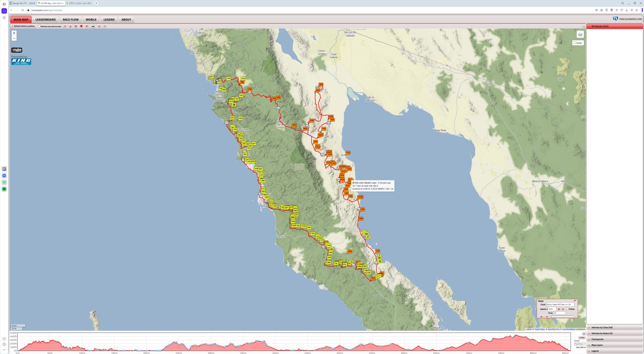Click the red flag toolbar icon

tap(87, 26)
